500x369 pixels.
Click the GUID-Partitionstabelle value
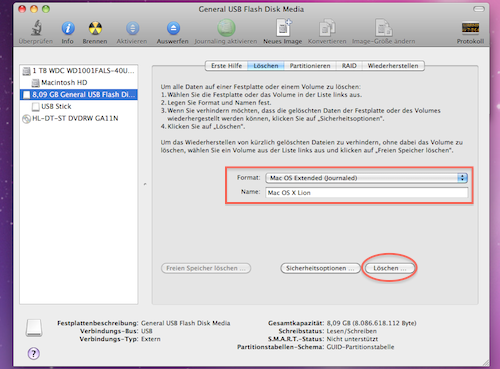coord(360,347)
